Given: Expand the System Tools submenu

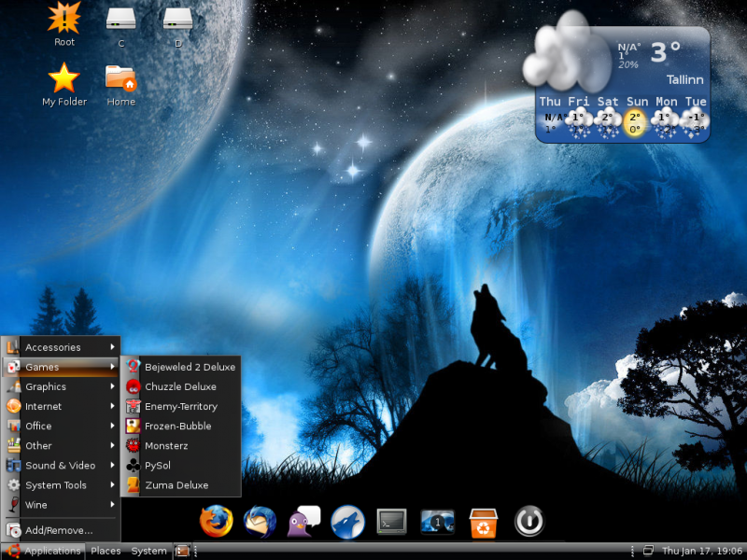Looking at the screenshot, I should (61, 485).
